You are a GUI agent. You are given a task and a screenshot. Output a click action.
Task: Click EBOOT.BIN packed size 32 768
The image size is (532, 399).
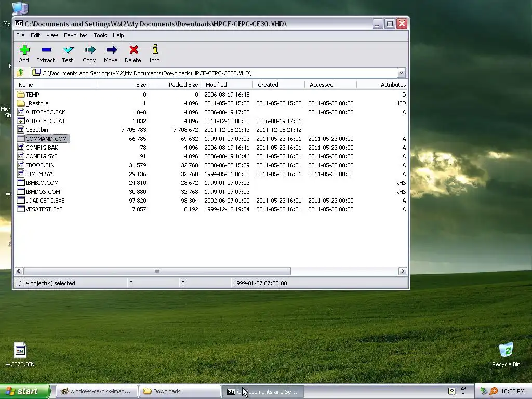[x=189, y=165]
